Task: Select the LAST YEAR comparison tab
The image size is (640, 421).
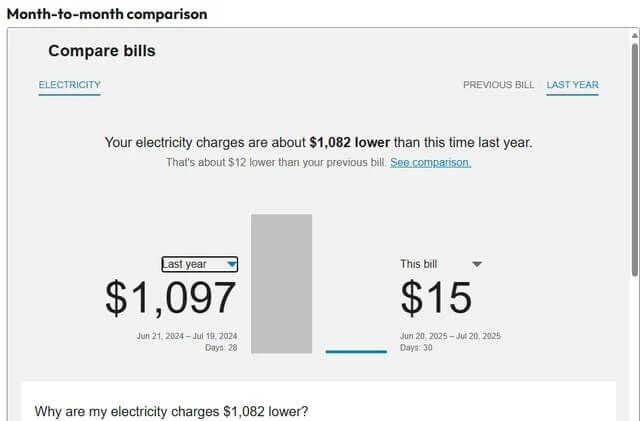Action: 572,85
